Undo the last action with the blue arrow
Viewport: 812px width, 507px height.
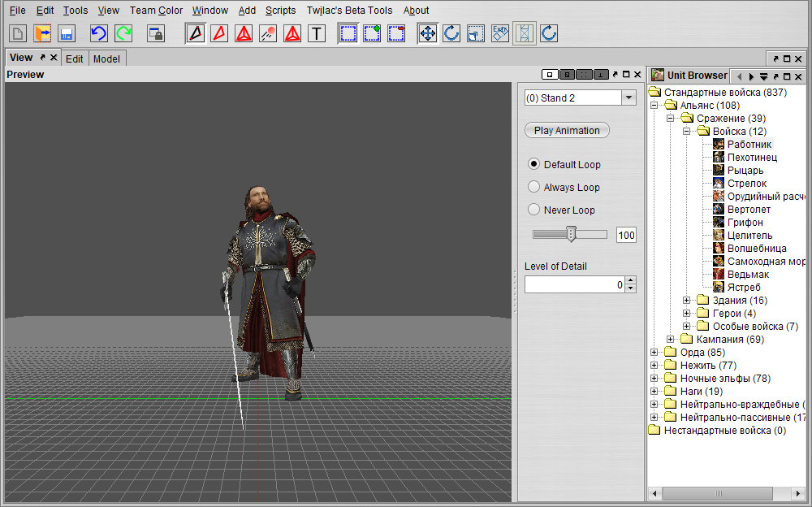click(x=98, y=33)
